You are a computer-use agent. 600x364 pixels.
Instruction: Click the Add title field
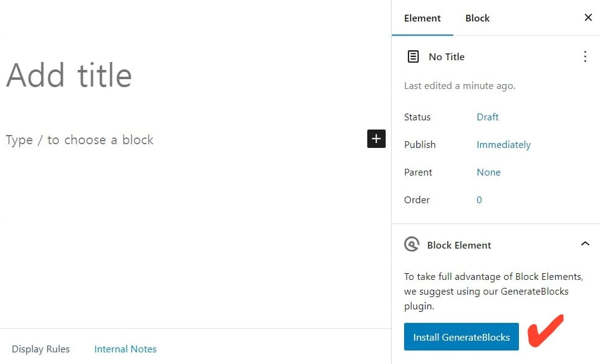click(69, 76)
